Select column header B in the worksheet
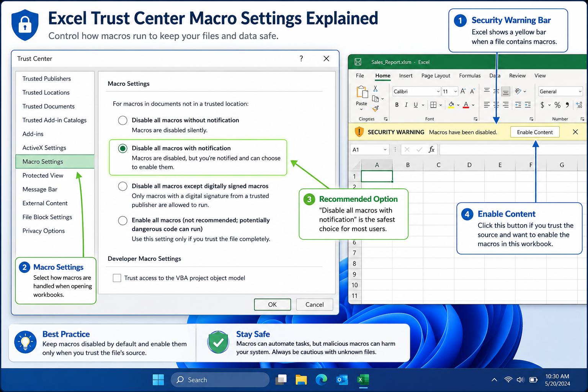Image resolution: width=588 pixels, height=392 pixels. [408, 165]
